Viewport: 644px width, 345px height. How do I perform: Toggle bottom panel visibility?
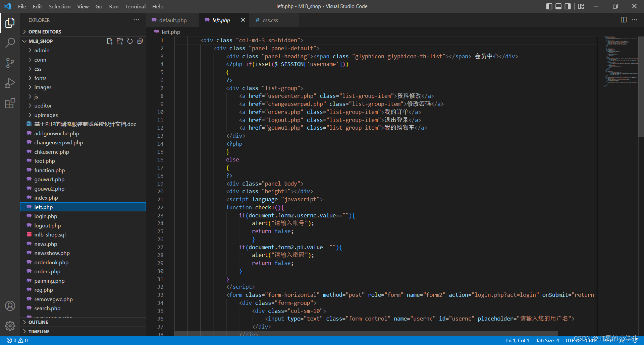[558, 6]
